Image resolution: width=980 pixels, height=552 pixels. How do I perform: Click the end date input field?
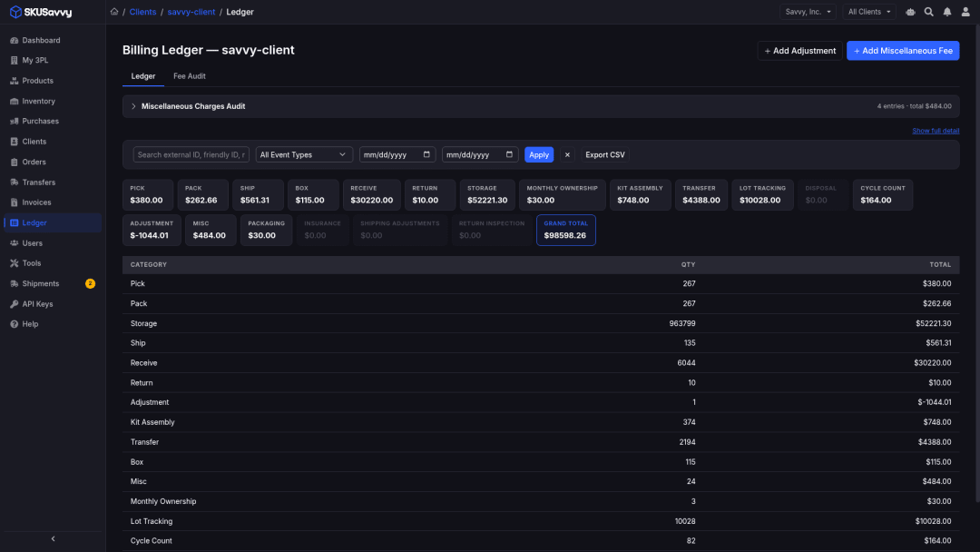[x=480, y=154]
